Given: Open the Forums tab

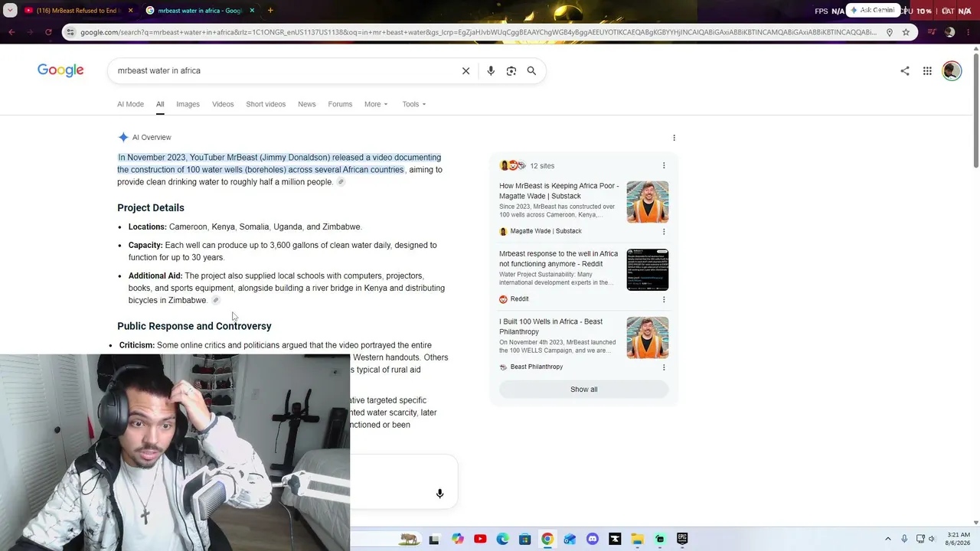Looking at the screenshot, I should point(340,104).
